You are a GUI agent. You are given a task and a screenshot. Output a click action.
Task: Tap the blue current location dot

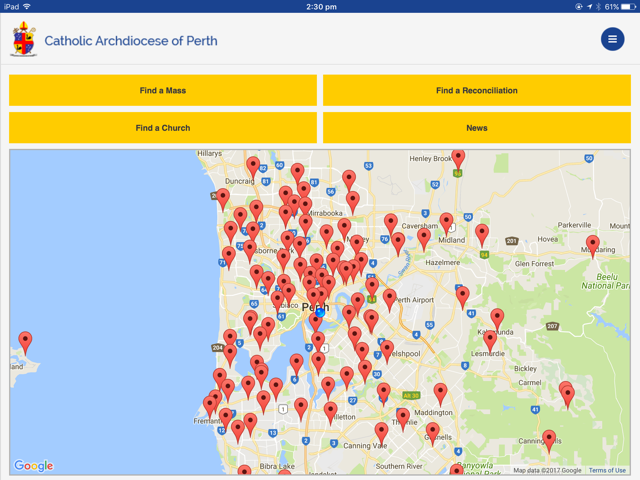tap(320, 313)
